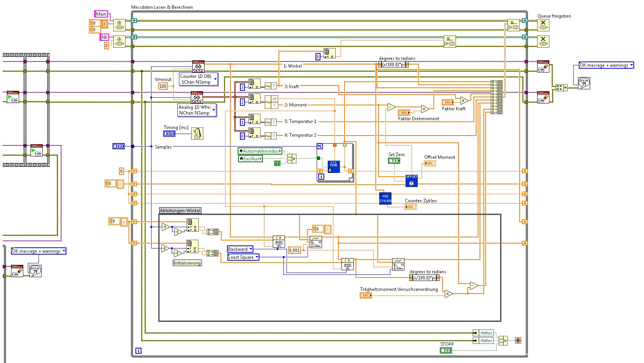Image resolution: width=644 pixels, height=363 pixels.
Task: Open the Counter 1D DBL 1Chan NSamp selector
Action: pos(198,79)
